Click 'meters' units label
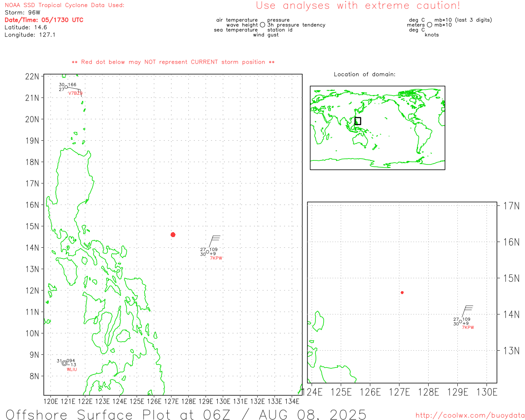 point(416,25)
